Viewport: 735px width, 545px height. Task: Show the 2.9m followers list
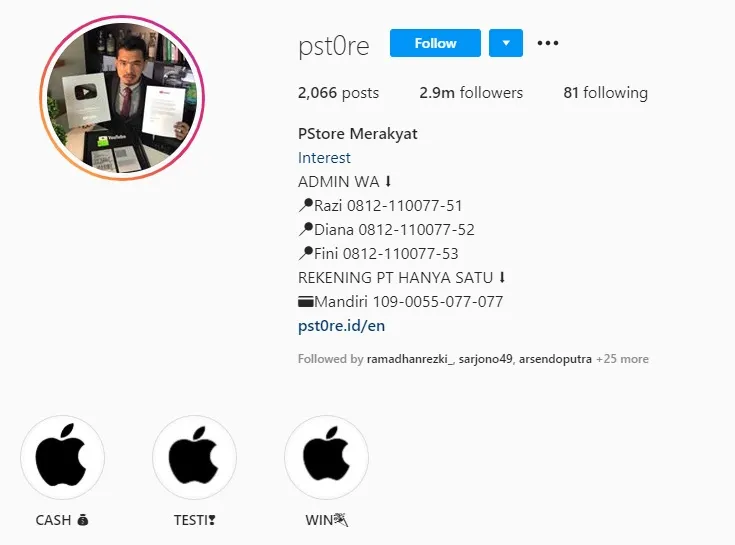tap(471, 93)
